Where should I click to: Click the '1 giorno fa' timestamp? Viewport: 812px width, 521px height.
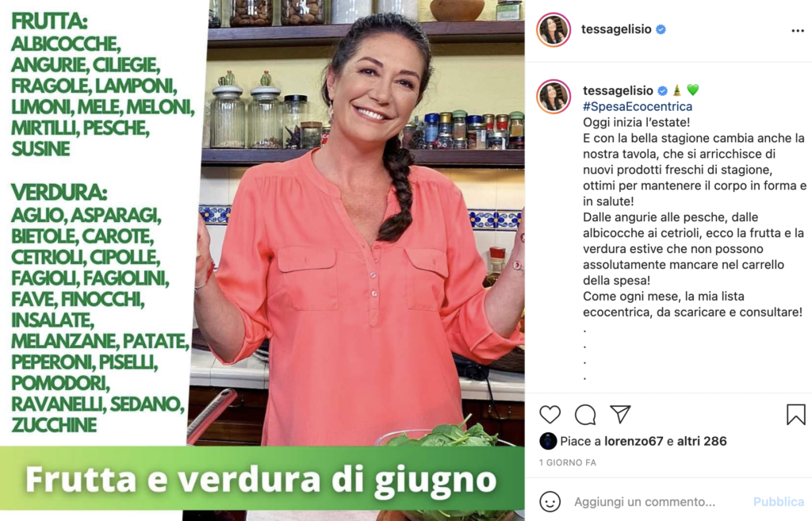point(568,462)
